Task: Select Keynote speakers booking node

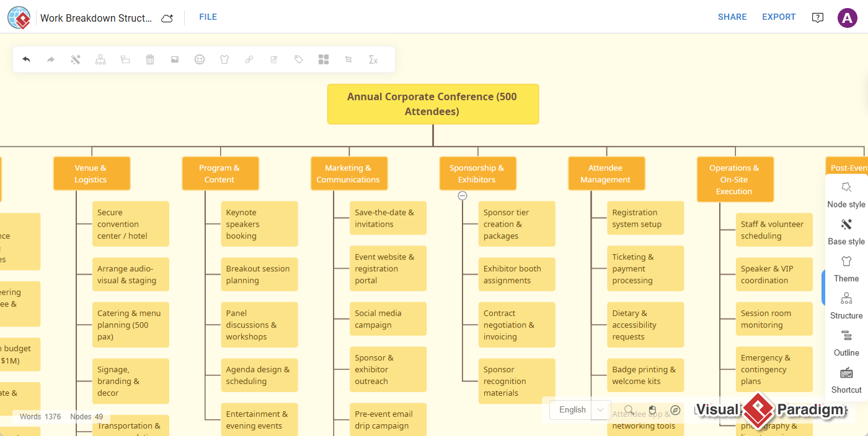Action: click(259, 224)
